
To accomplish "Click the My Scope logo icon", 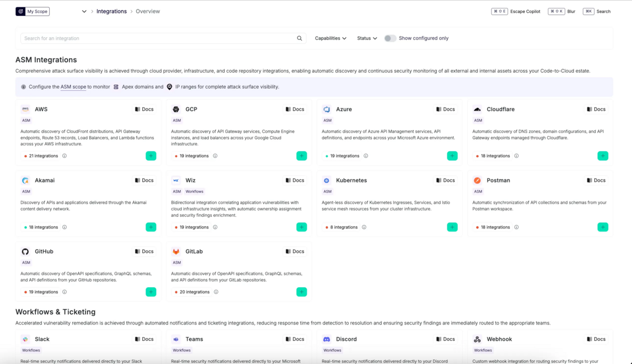I will [20, 11].
